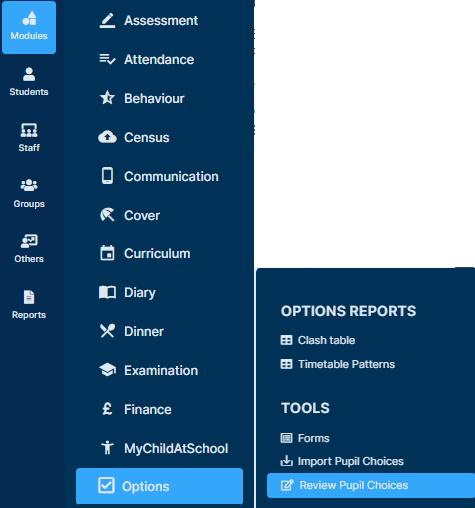Screen dimensions: 475x508
Task: Click the Dinner cutlery icon
Action: pyautogui.click(x=107, y=331)
